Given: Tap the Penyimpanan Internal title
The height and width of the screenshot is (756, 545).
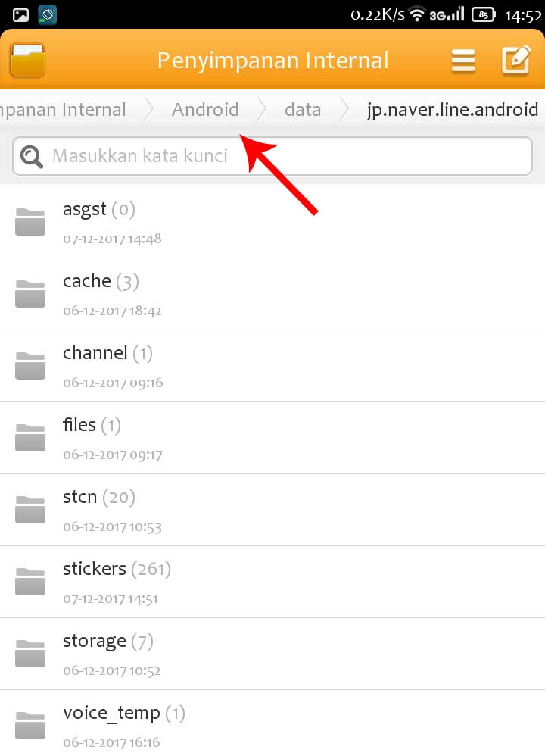Looking at the screenshot, I should [x=272, y=61].
